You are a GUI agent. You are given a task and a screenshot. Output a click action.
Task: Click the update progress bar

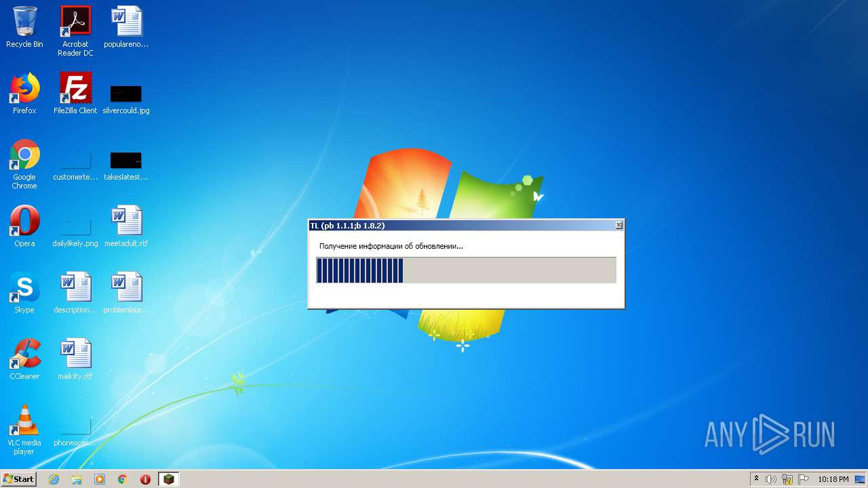pyautogui.click(x=467, y=270)
